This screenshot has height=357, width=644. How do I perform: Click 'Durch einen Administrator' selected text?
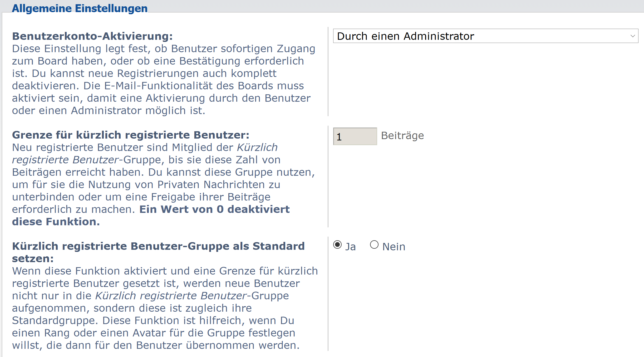tap(405, 36)
